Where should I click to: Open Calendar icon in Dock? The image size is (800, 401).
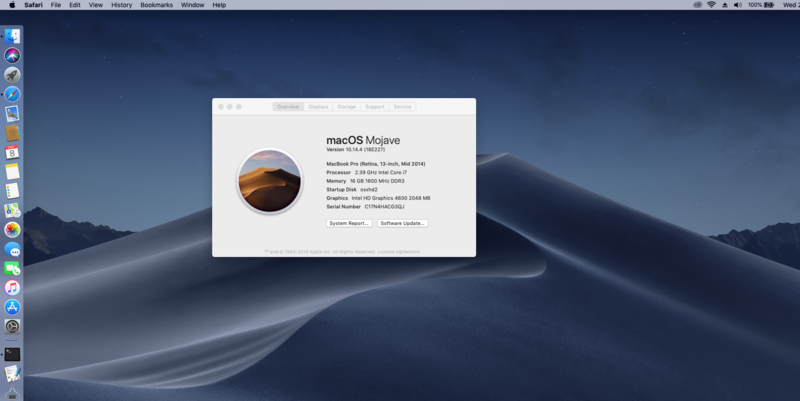pos(12,152)
